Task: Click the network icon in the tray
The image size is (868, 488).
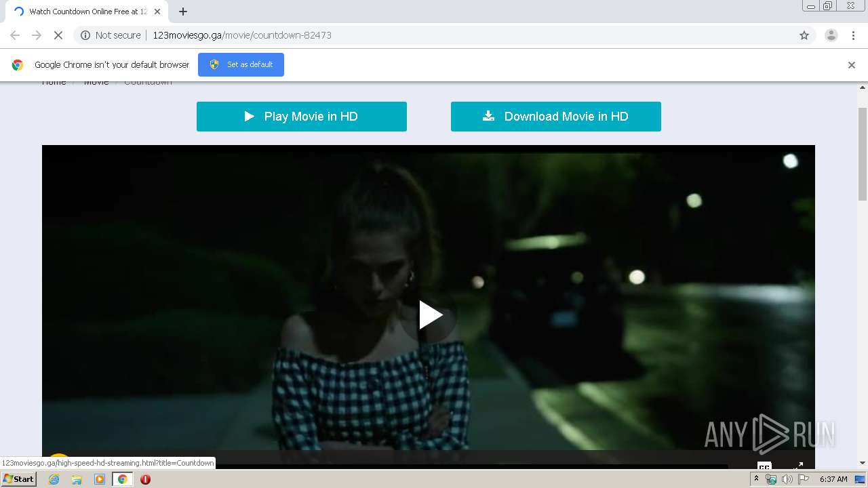Action: pyautogui.click(x=771, y=479)
